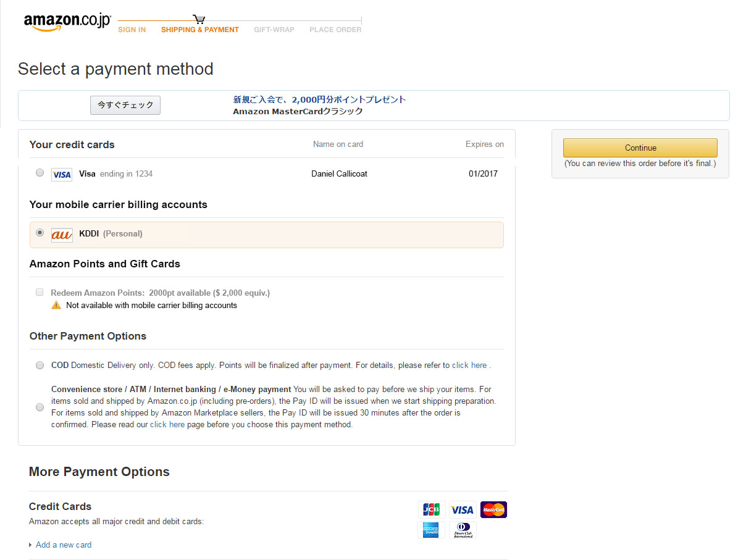Click the au KDDI carrier logo
This screenshot has height=560, width=746.
click(62, 235)
